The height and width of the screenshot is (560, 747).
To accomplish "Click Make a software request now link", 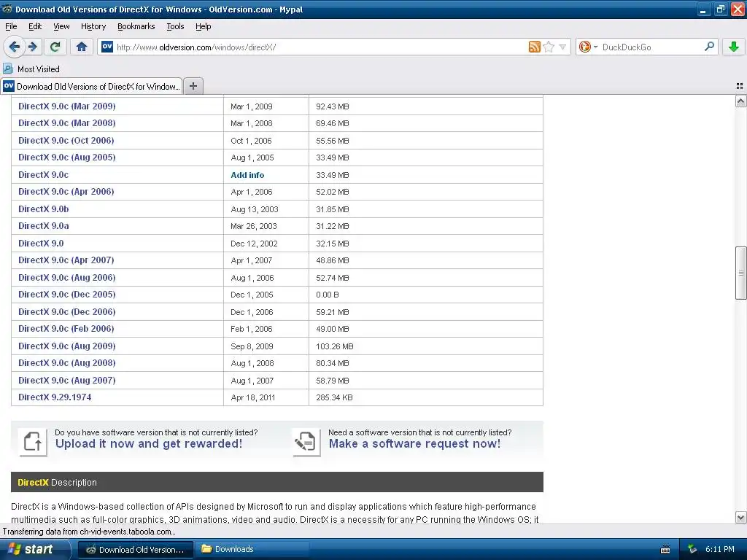I will 414,444.
